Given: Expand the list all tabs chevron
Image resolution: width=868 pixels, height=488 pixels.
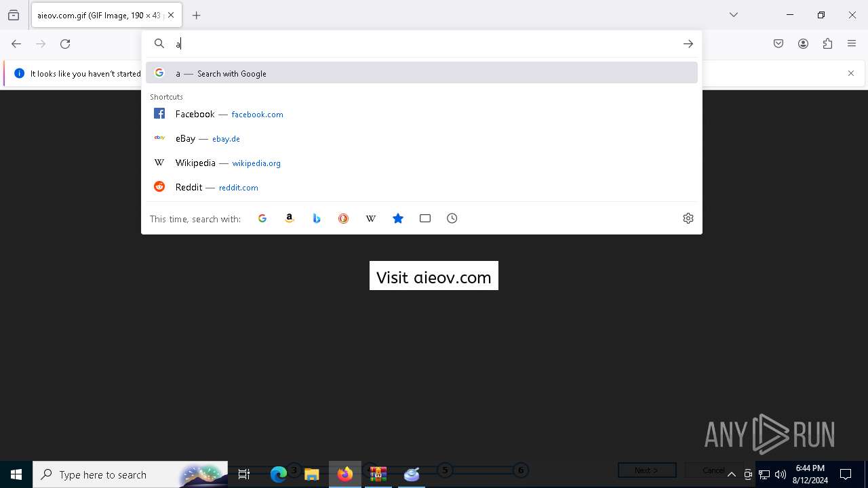Looking at the screenshot, I should [x=734, y=15].
